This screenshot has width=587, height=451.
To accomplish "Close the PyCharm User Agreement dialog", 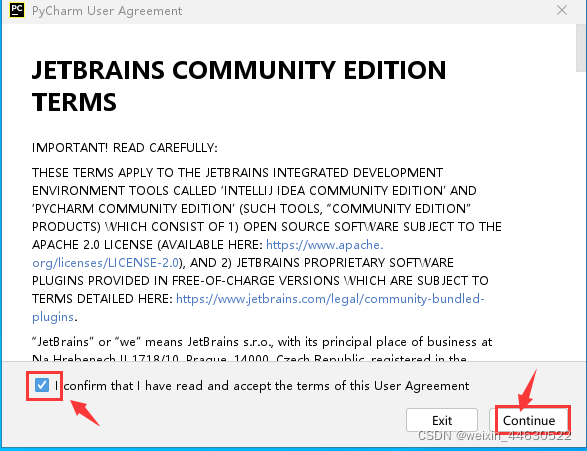I will (x=562, y=10).
